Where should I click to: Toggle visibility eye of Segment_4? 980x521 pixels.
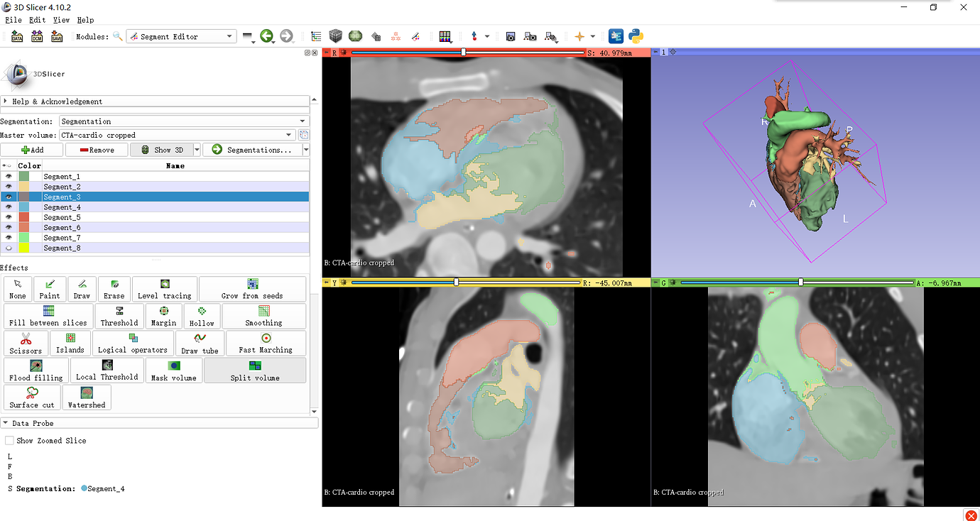(9, 207)
